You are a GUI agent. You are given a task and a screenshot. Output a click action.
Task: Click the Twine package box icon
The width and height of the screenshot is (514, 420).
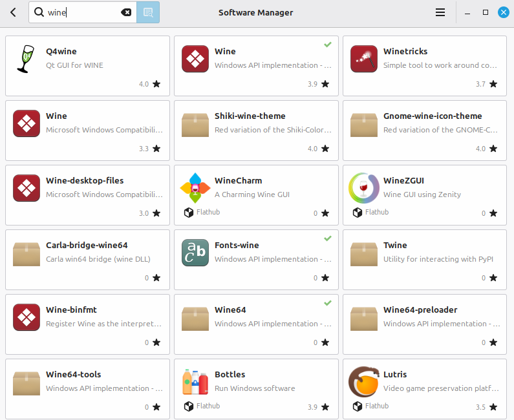point(364,254)
